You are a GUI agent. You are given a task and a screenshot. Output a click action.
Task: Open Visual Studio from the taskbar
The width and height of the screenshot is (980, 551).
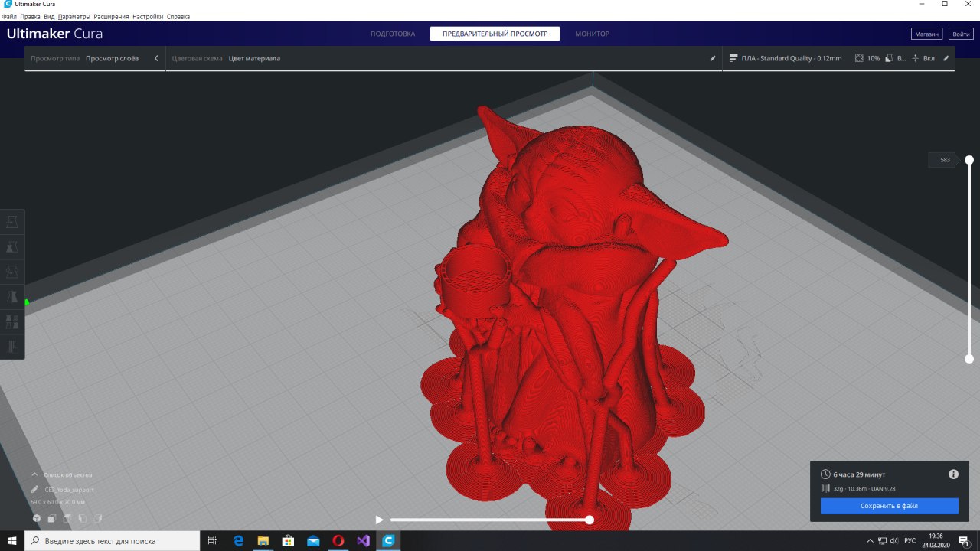click(x=363, y=540)
